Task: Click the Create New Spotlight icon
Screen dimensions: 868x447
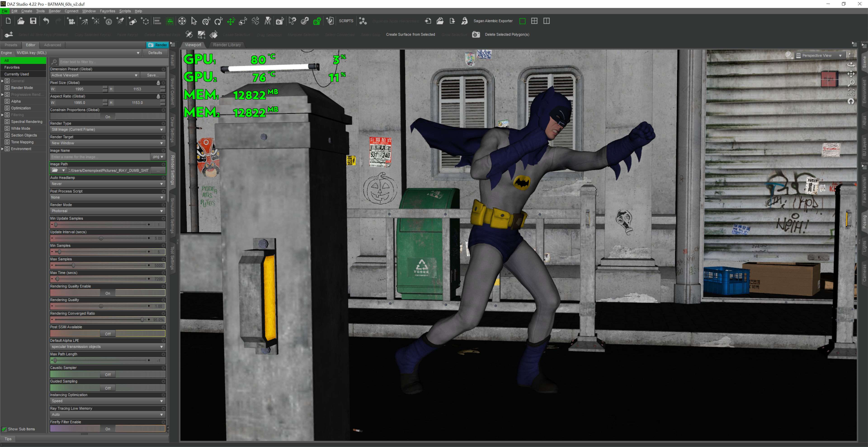Action: click(120, 21)
